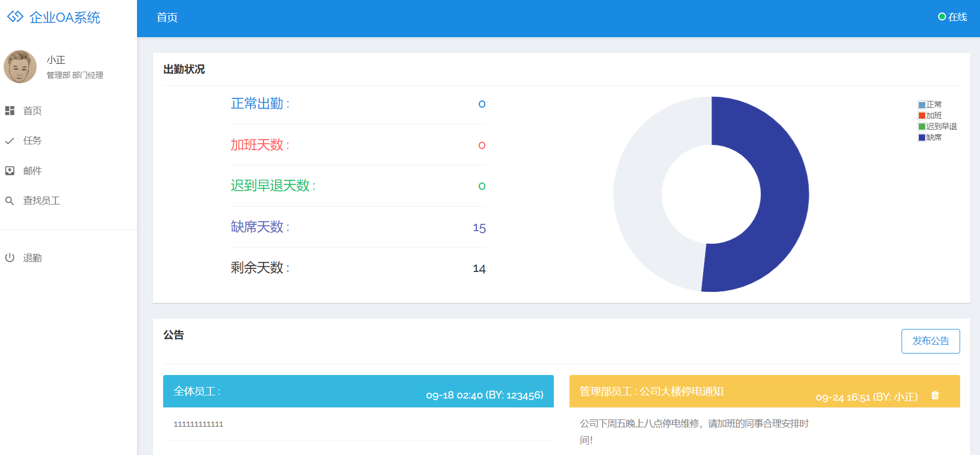The height and width of the screenshot is (455, 980).
Task: Open the 管理部员工 : 公司大楼停电通知 announcement header
Action: (x=765, y=391)
